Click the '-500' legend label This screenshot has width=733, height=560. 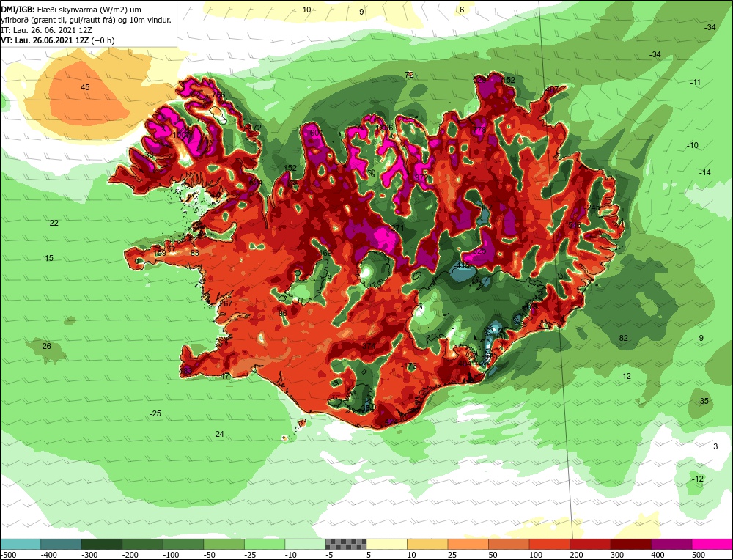click(9, 555)
